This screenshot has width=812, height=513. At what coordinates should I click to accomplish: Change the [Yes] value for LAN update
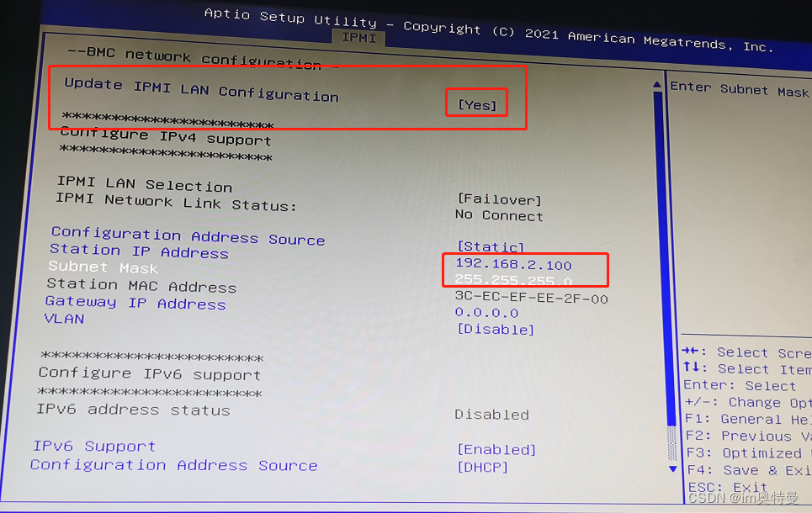477,105
